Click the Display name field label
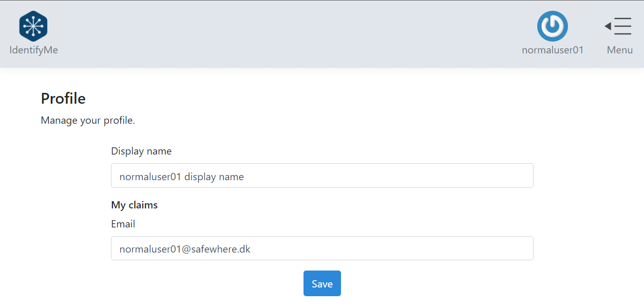Screen dimensions: 644x308 tap(141, 151)
